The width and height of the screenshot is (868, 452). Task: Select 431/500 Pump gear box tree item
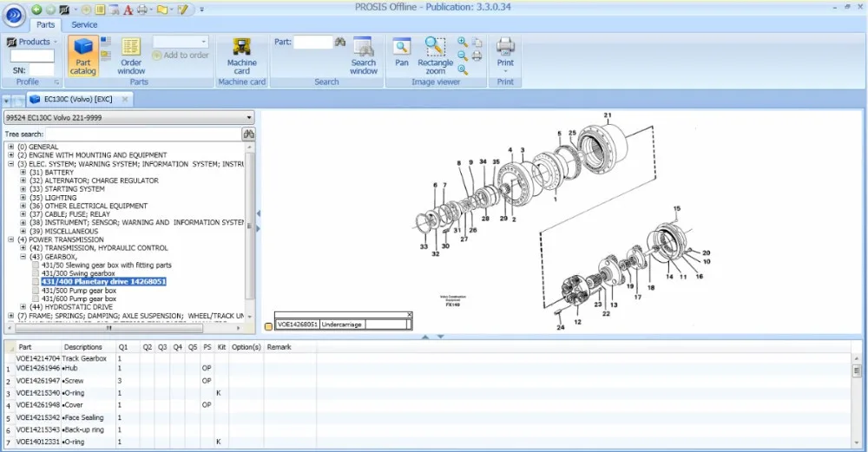(x=79, y=291)
